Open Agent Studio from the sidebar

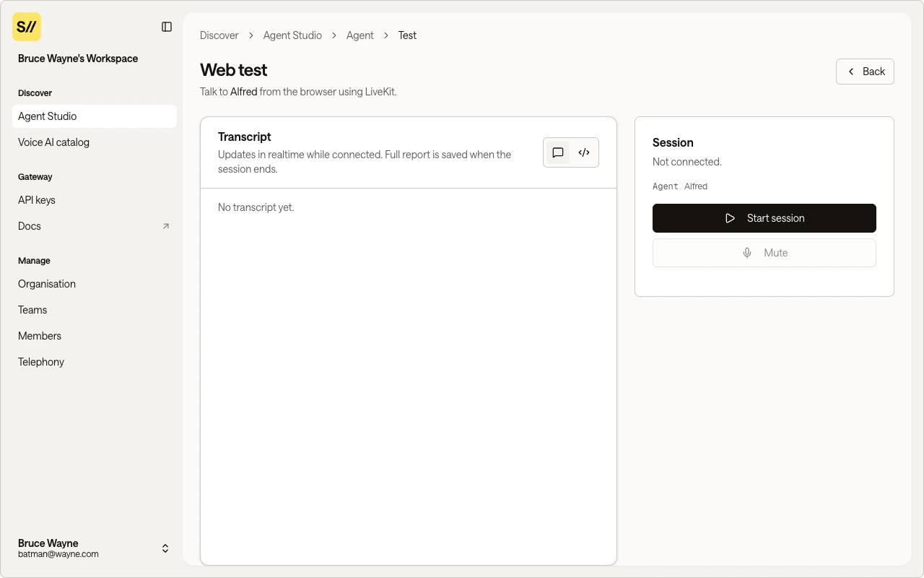(47, 116)
